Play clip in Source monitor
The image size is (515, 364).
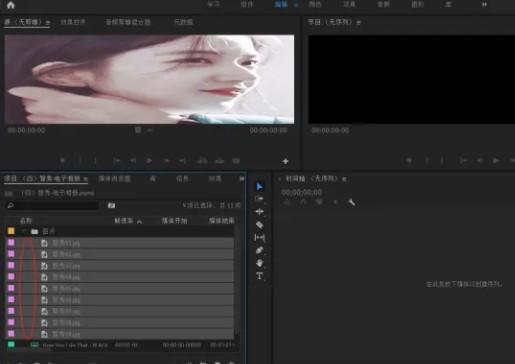pyautogui.click(x=149, y=161)
